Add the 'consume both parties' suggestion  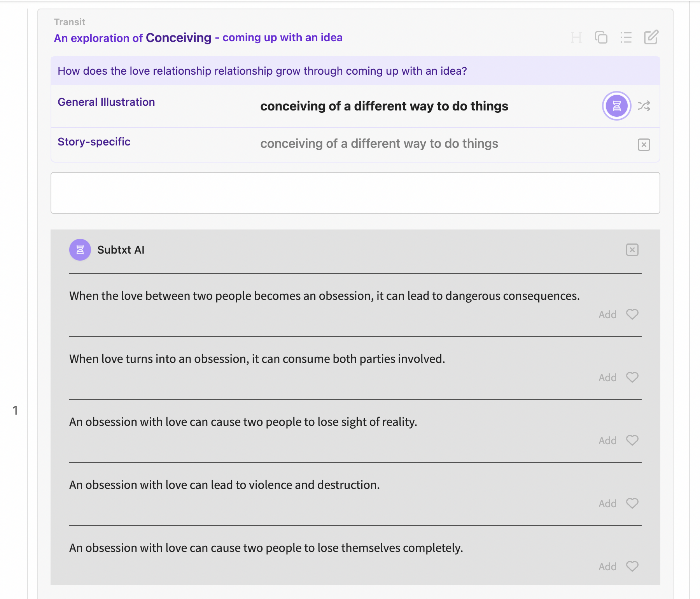click(607, 377)
